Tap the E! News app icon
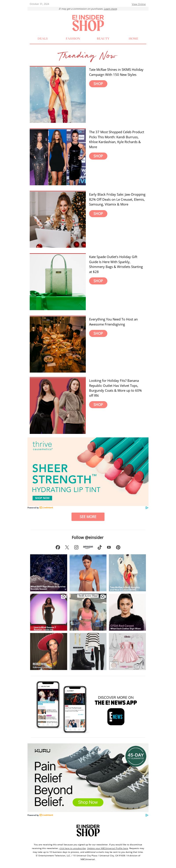 click(116, 717)
